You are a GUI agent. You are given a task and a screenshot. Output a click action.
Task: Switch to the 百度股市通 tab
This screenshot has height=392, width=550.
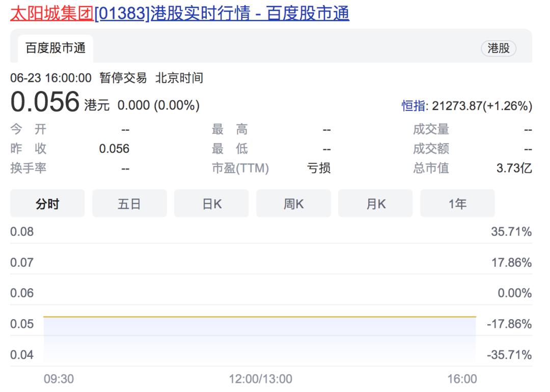[x=56, y=47]
